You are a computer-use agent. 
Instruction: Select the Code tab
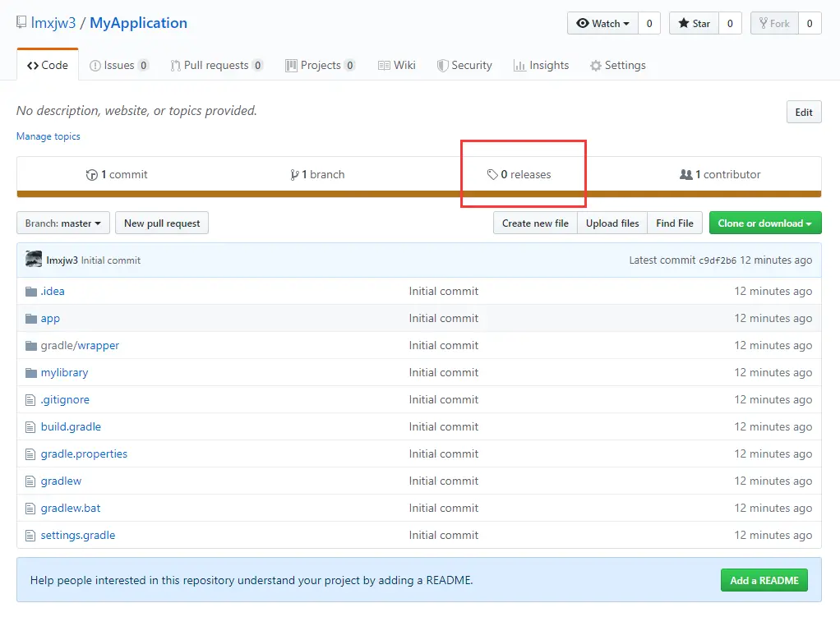tap(48, 66)
